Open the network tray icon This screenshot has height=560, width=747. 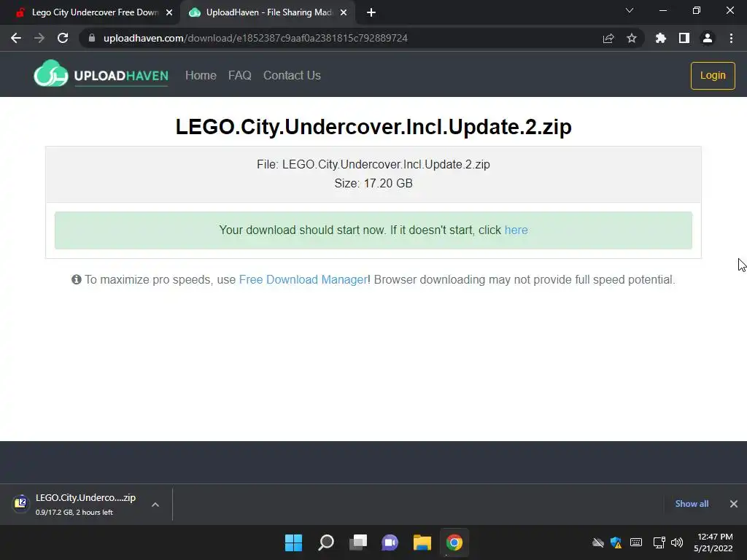[659, 542]
